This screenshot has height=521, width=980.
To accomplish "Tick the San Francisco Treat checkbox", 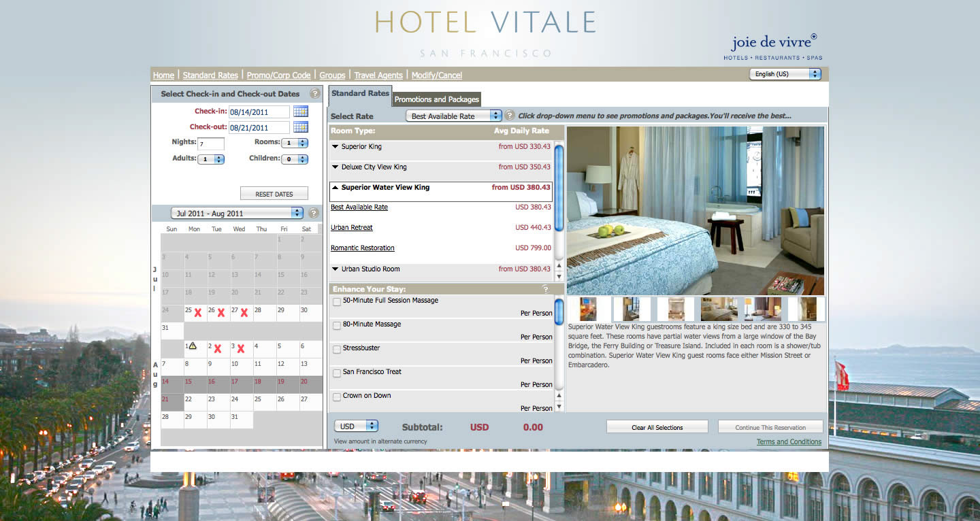I will click(x=337, y=373).
